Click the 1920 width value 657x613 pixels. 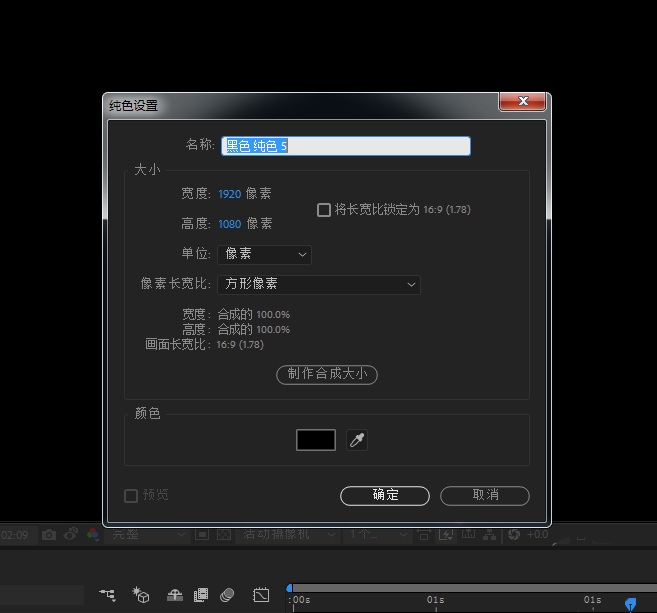coord(229,194)
